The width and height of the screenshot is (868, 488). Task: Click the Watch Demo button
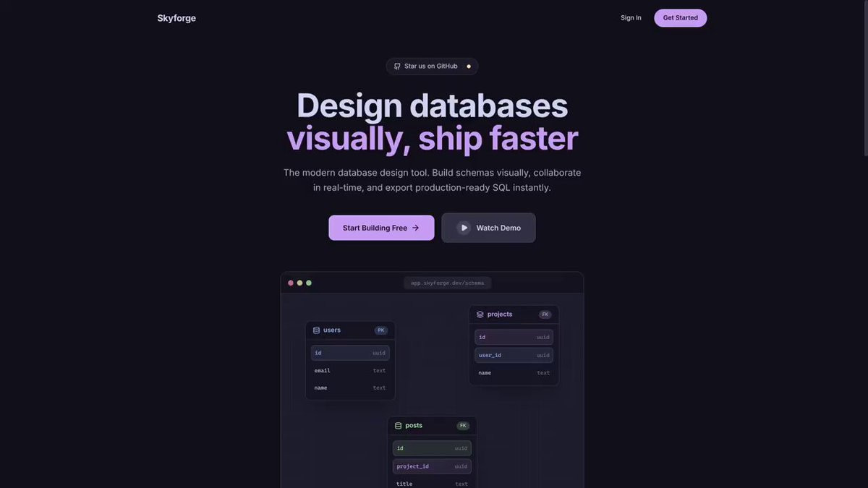pyautogui.click(x=488, y=228)
